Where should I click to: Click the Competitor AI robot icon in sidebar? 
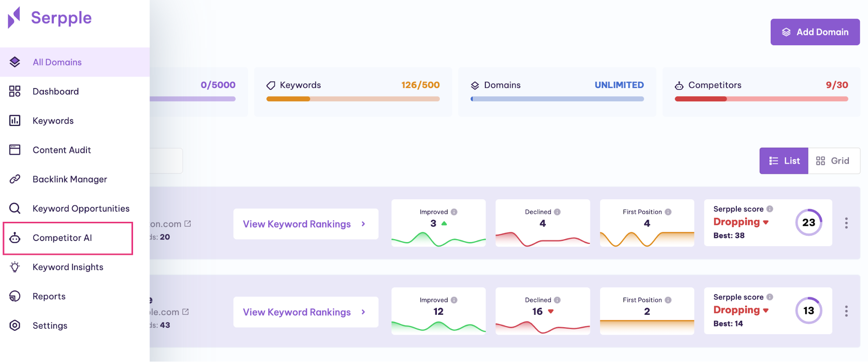click(15, 237)
